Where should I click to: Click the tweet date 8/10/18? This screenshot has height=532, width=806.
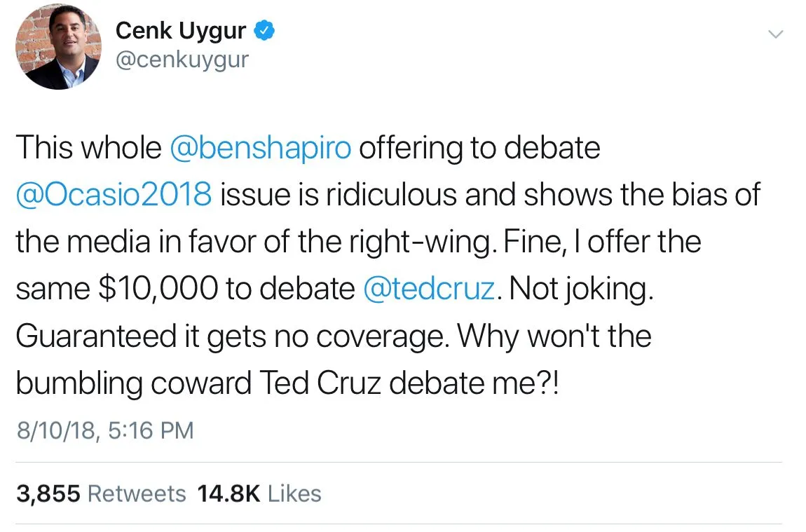(57, 430)
